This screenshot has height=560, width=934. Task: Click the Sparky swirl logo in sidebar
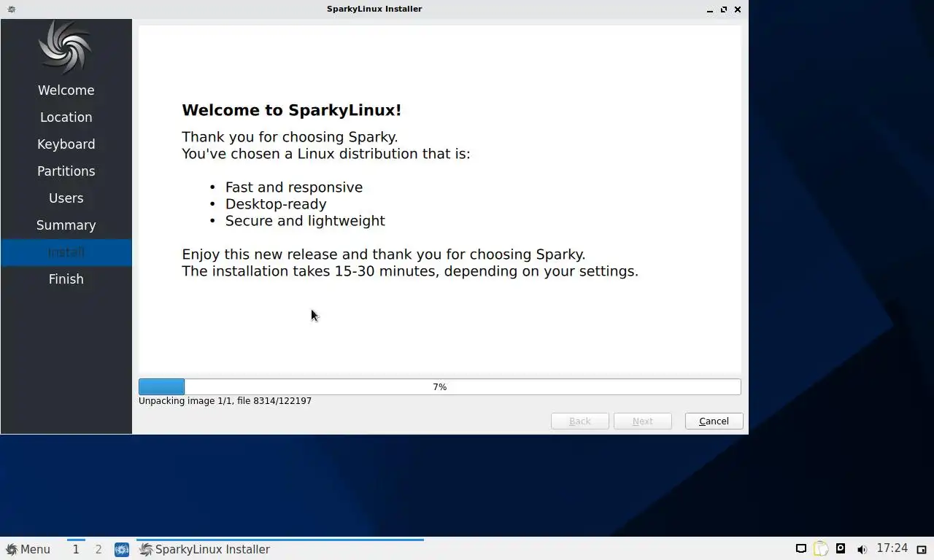pyautogui.click(x=66, y=47)
